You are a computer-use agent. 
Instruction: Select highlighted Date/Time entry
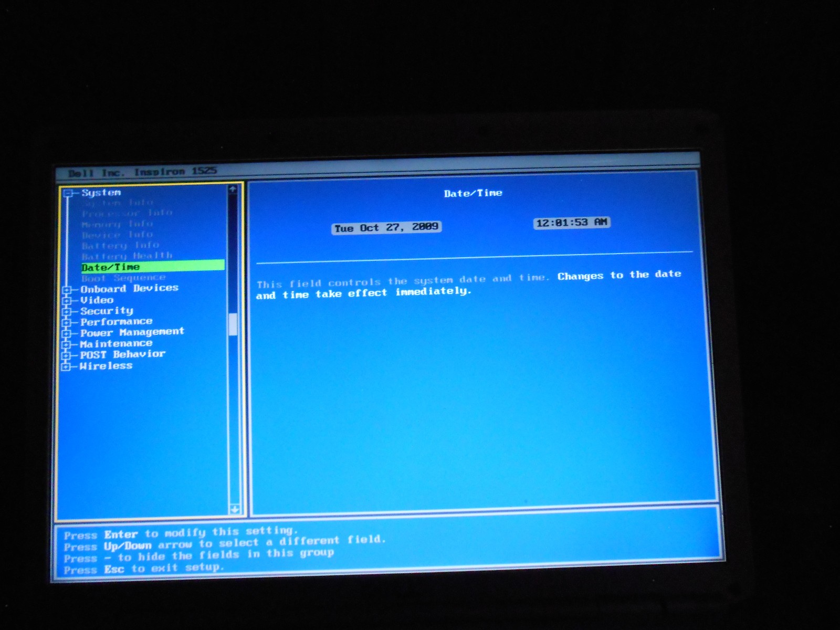click(x=153, y=267)
